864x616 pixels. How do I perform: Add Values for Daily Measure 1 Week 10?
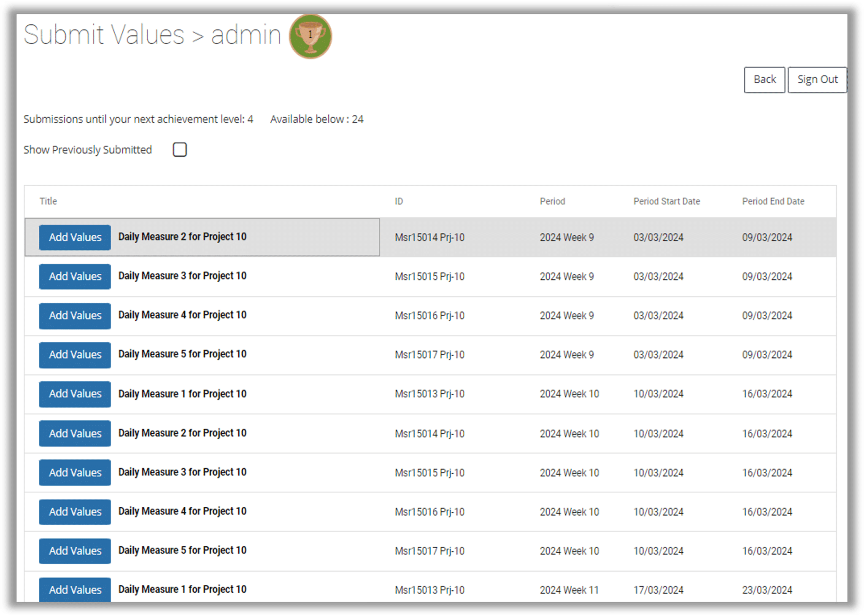75,394
